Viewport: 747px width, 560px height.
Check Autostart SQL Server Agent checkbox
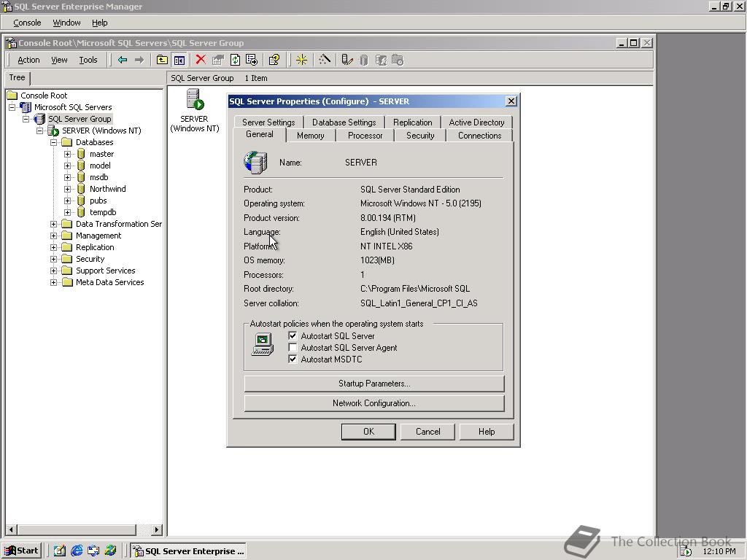tap(293, 348)
